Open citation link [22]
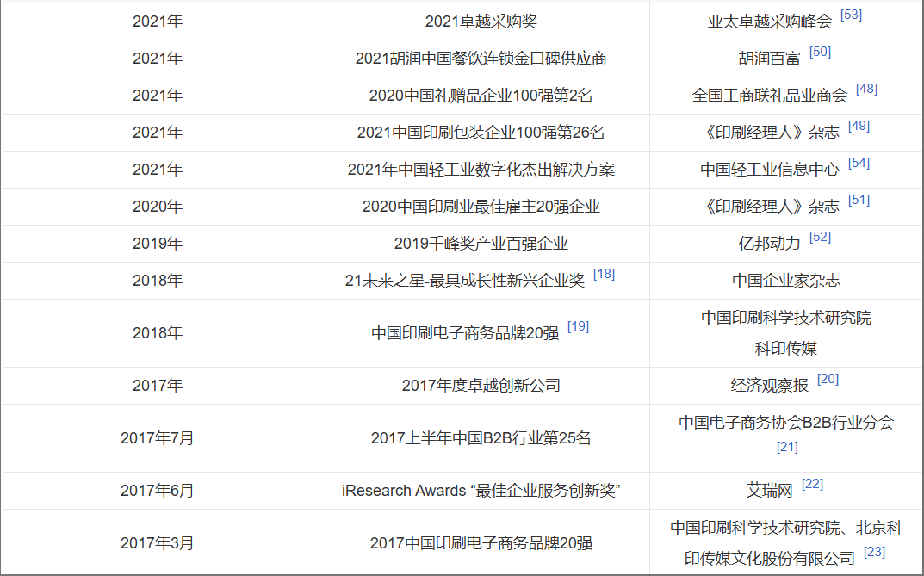Screen dimensions: 924x576 813,484
